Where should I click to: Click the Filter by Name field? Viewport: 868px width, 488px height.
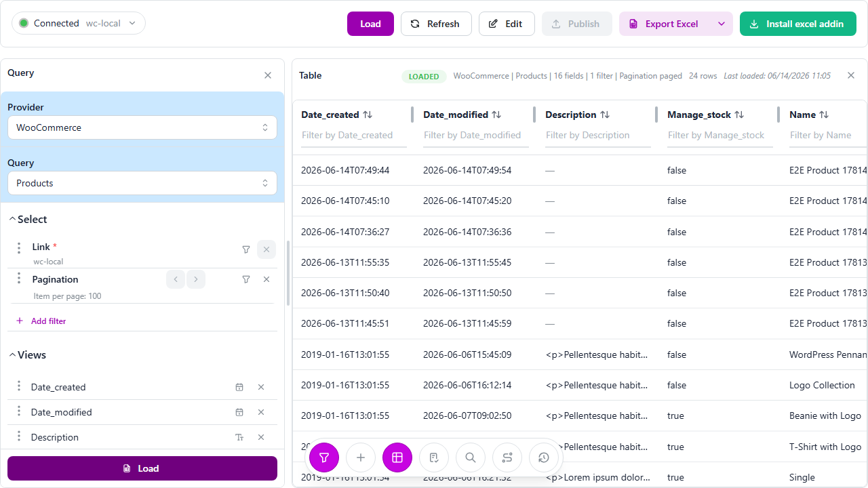click(828, 136)
